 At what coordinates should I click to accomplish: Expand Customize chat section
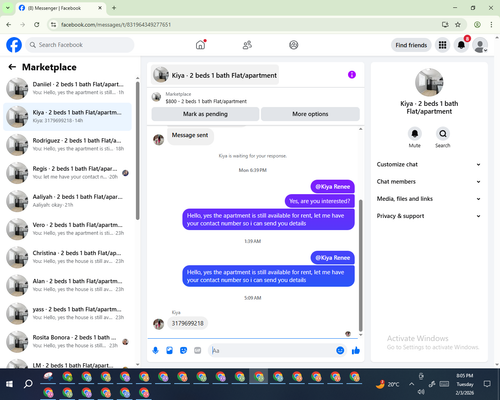point(429,164)
